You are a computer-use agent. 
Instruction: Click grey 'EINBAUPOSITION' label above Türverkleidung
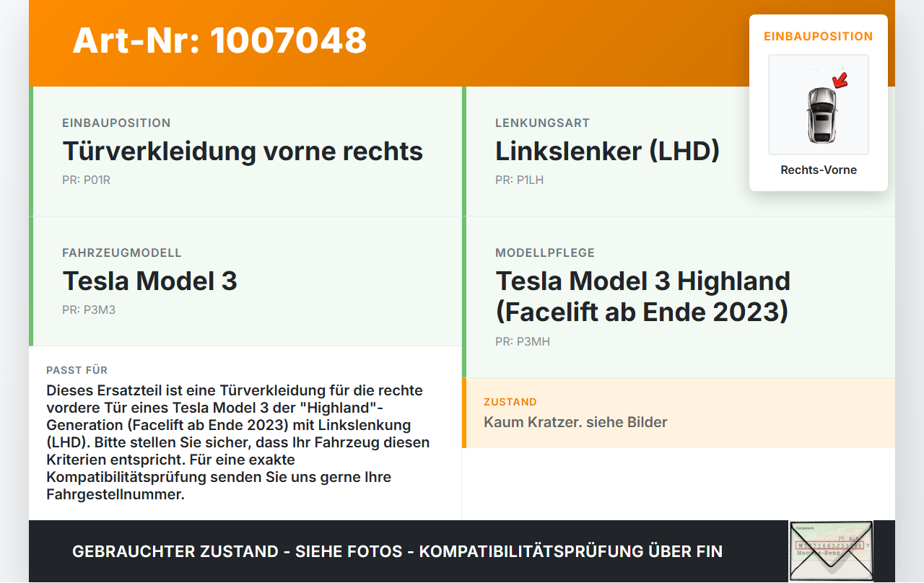point(116,123)
